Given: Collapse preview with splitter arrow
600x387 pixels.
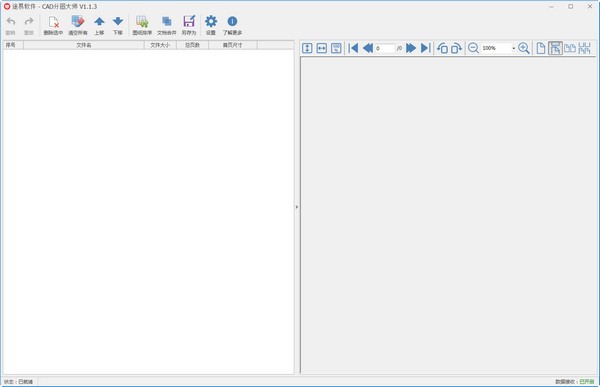Looking at the screenshot, I should (x=297, y=207).
